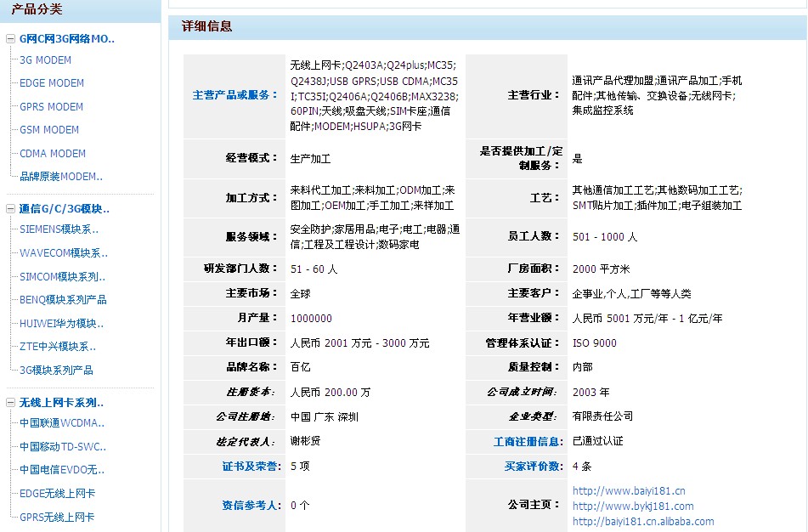Screen dimensions: 808x532
Task: Click the 生产加工 business mode value
Action: 310,159
